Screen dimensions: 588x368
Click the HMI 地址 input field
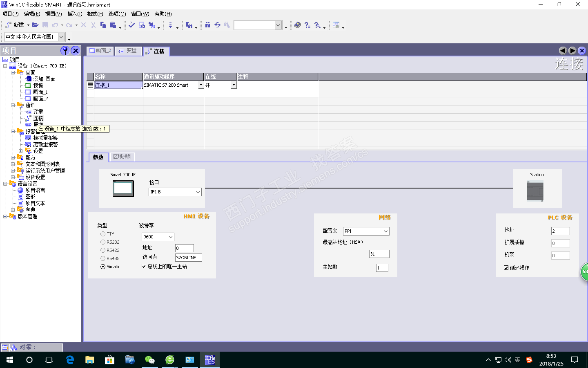[184, 248]
